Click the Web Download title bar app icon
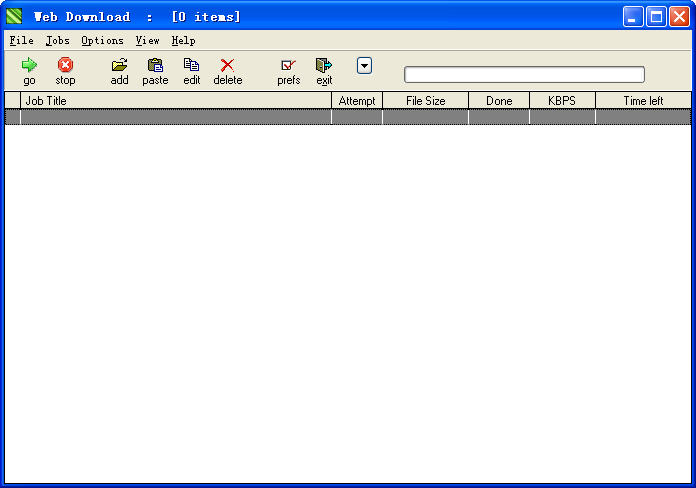The image size is (696, 488). coord(14,16)
